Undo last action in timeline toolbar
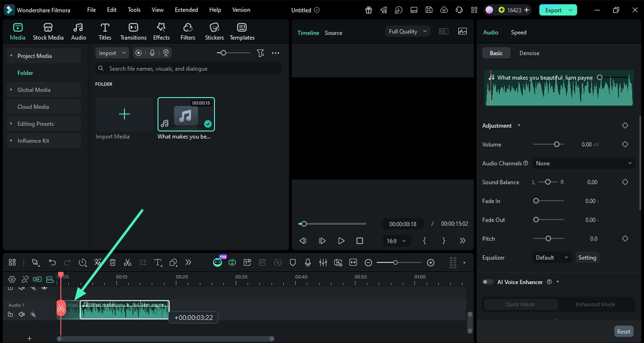 click(52, 262)
